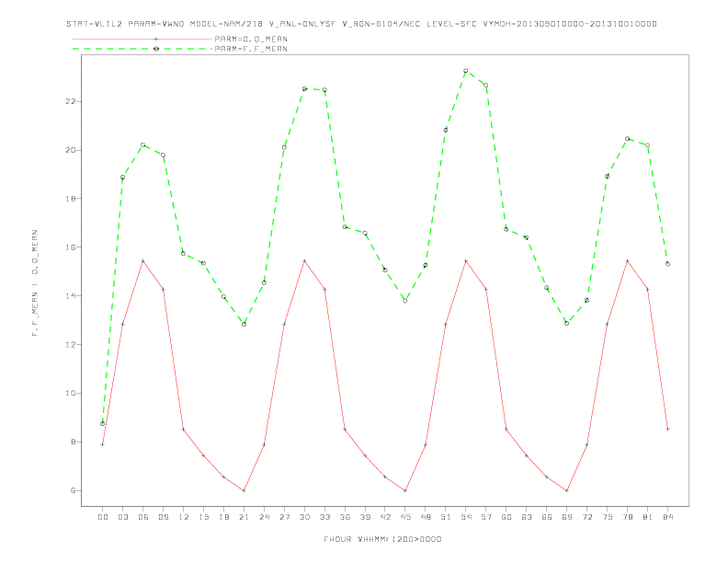Click x-axis tick label 06
This screenshot has width=728, height=563.
pyautogui.click(x=143, y=517)
